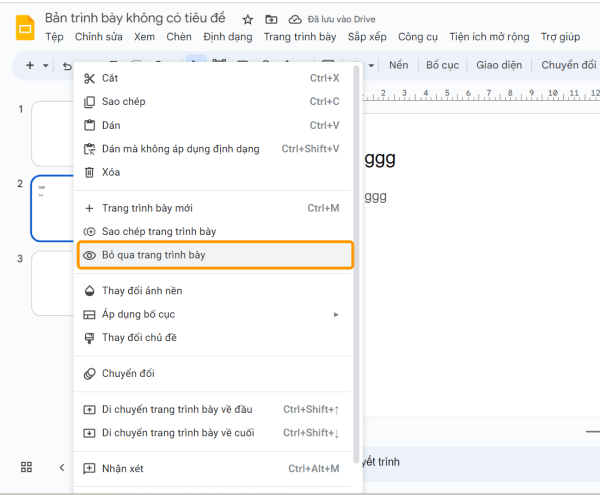Select slide 1 thumbnail
The width and height of the screenshot is (600, 495).
(x=53, y=134)
